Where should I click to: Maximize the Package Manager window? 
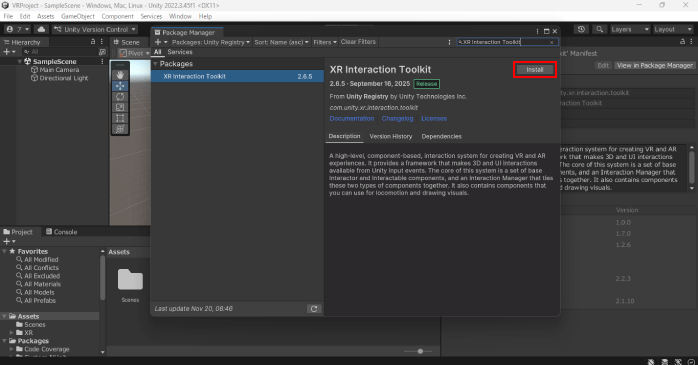(546, 32)
